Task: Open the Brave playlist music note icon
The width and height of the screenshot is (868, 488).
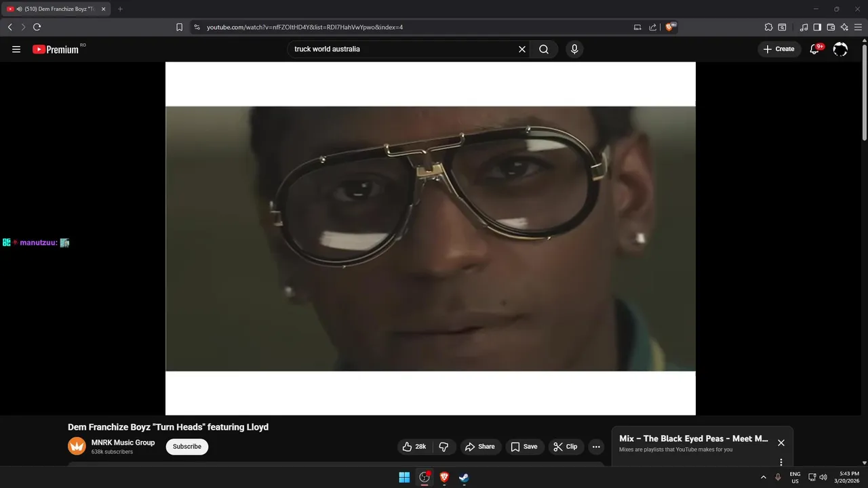Action: tap(804, 27)
